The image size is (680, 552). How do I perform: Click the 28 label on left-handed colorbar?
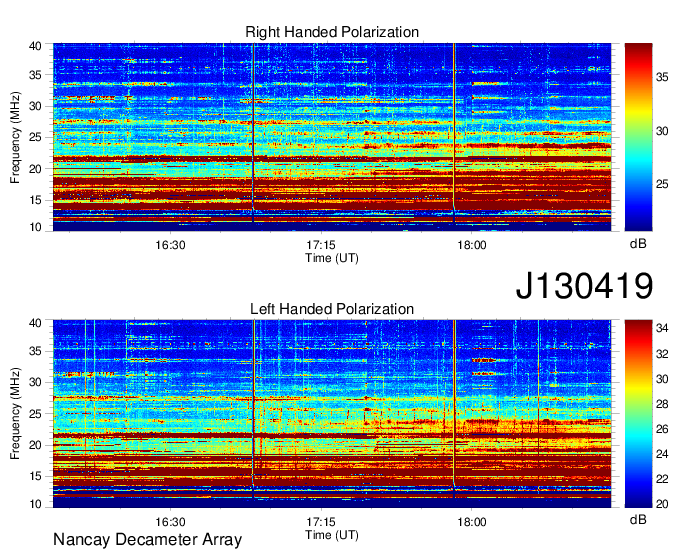click(662, 404)
